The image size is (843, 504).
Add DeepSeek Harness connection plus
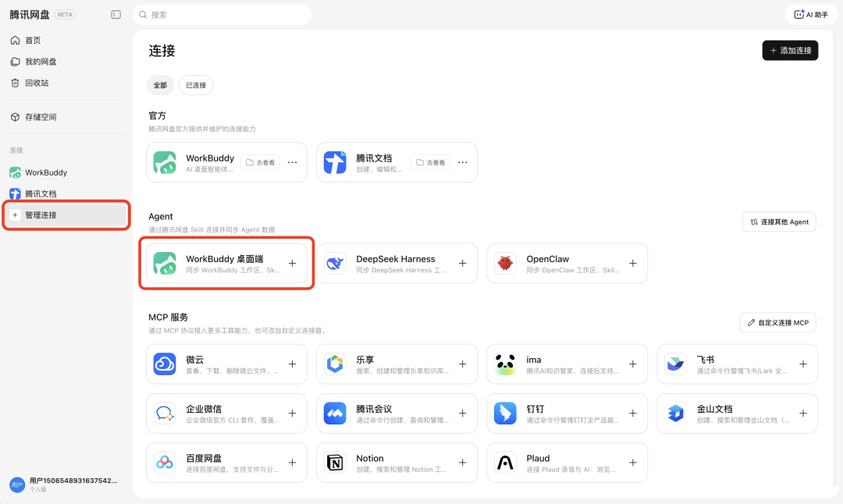pos(463,263)
